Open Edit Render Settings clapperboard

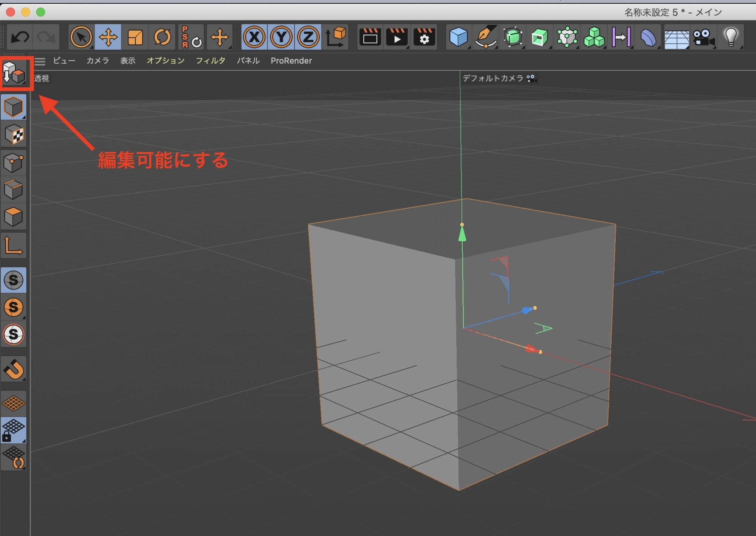tap(424, 37)
